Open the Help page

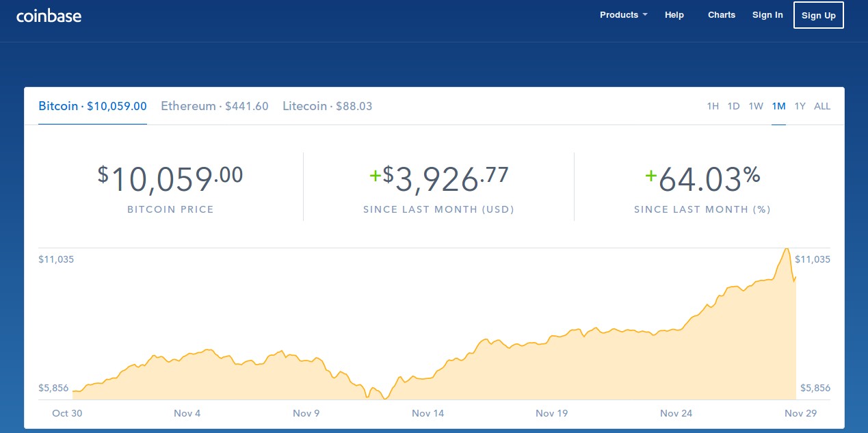click(674, 15)
